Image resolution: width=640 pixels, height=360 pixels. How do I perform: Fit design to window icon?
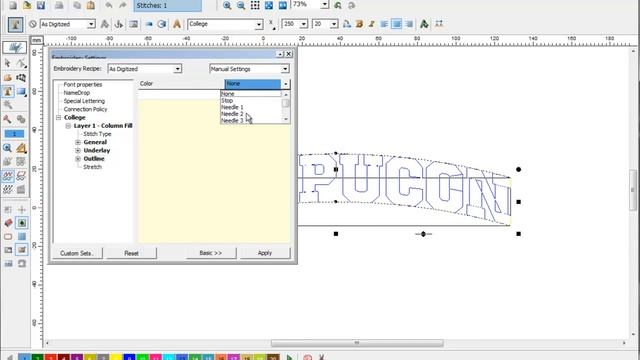tap(269, 5)
